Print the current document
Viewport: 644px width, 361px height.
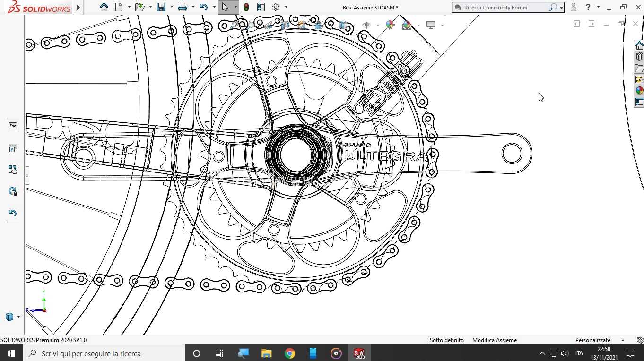click(183, 7)
